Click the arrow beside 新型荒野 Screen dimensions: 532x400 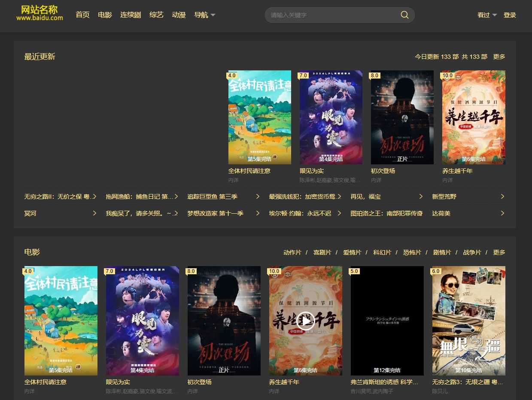click(x=502, y=197)
